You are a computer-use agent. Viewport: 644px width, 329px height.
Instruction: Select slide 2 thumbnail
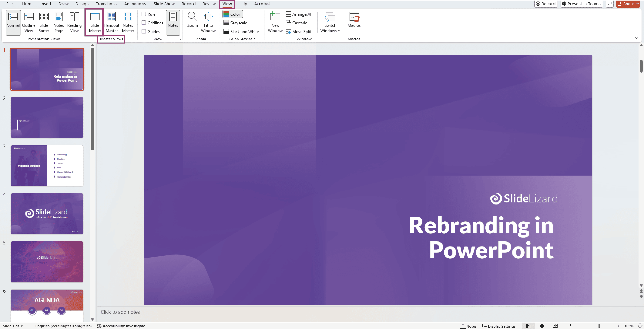pyautogui.click(x=47, y=117)
